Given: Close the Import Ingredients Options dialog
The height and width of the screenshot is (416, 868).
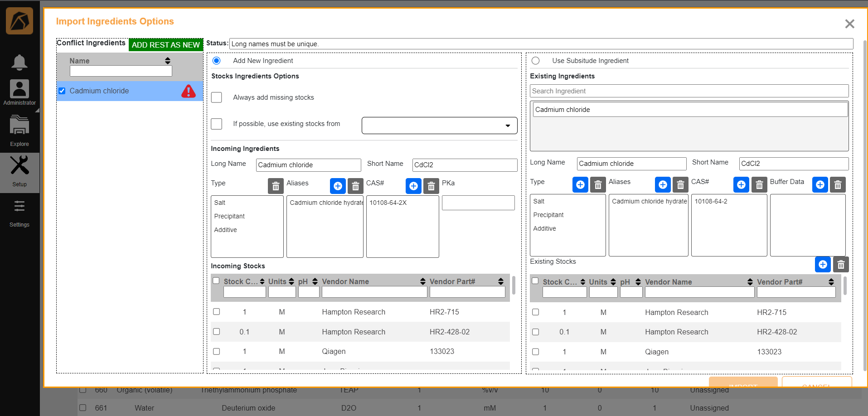Looking at the screenshot, I should coord(849,24).
